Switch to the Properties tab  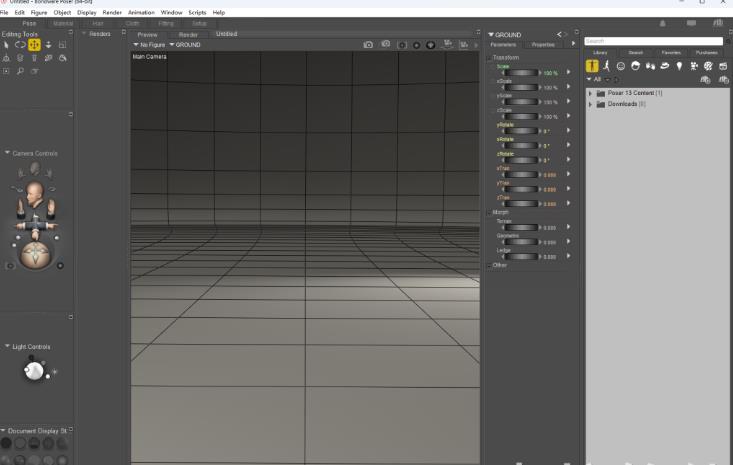pyautogui.click(x=543, y=45)
